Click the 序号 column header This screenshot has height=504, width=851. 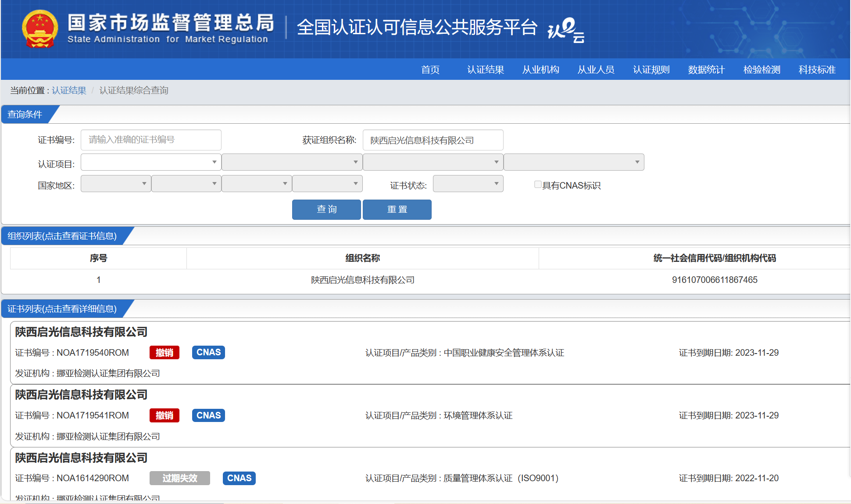(99, 258)
